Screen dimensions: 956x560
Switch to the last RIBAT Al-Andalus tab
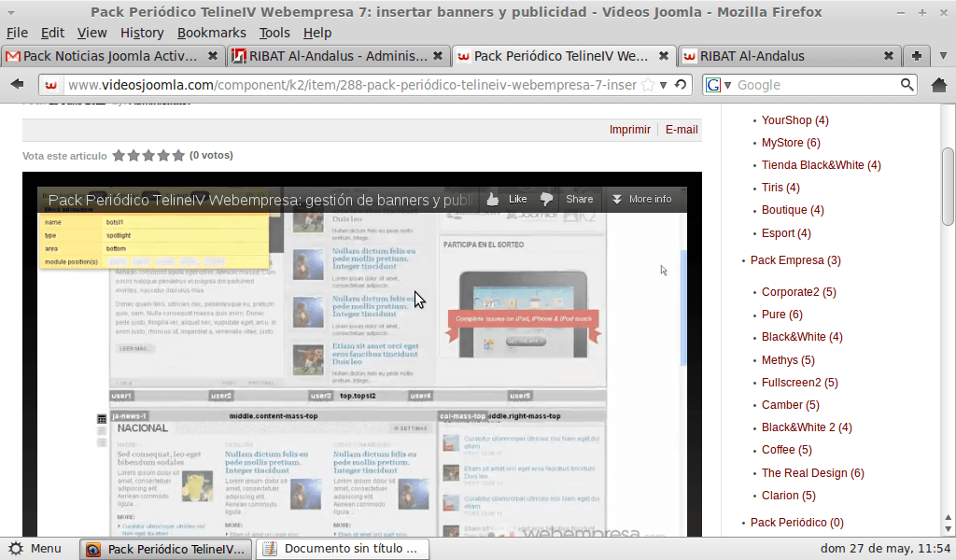point(789,56)
